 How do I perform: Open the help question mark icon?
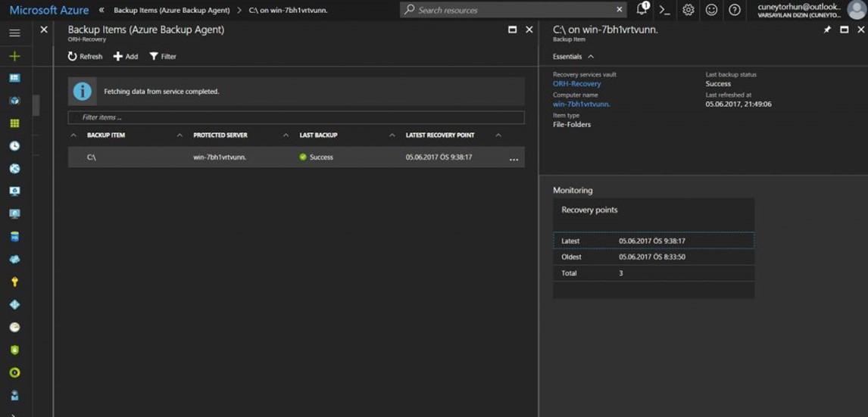tap(735, 10)
